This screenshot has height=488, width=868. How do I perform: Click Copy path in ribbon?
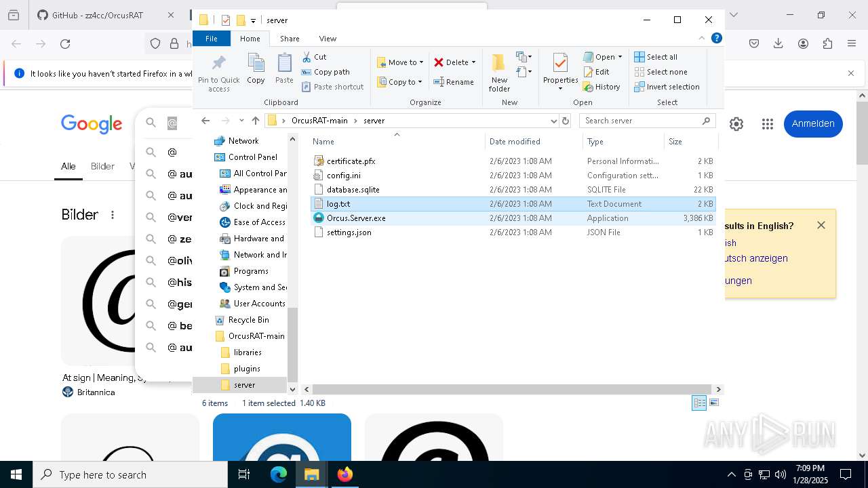click(x=325, y=72)
